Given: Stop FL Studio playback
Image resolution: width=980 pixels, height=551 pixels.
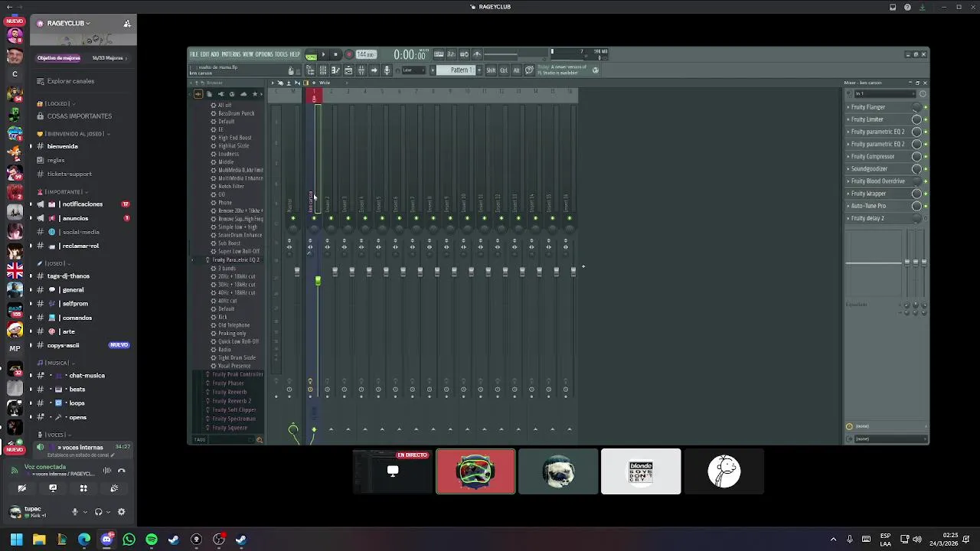Looking at the screenshot, I should (x=335, y=54).
